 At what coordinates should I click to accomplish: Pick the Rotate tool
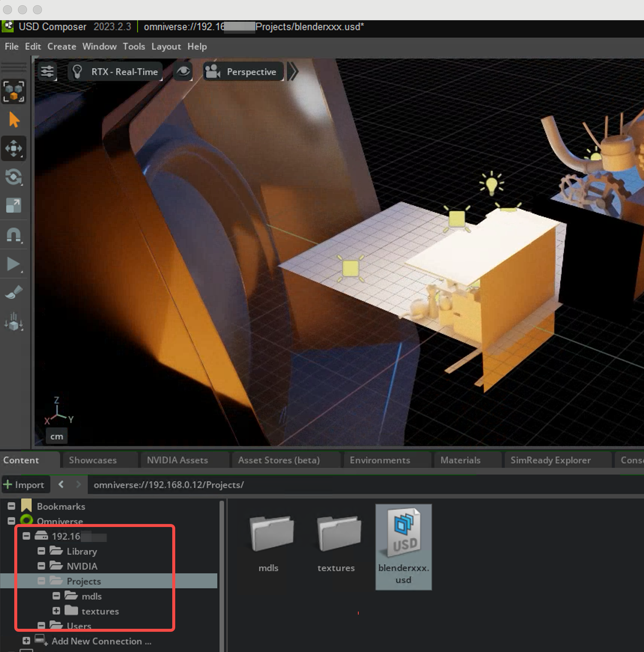(x=14, y=177)
